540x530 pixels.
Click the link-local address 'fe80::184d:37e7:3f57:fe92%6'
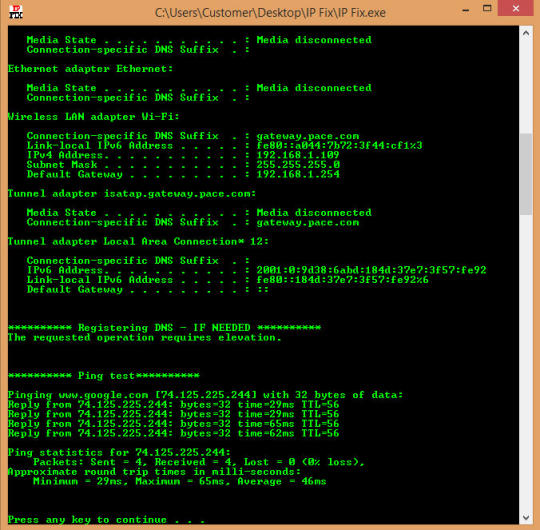(343, 280)
